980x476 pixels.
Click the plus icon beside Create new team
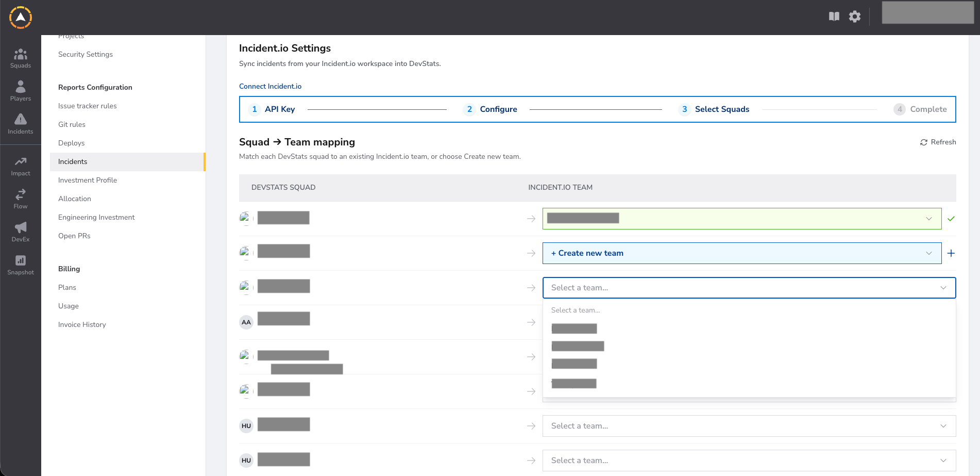point(951,253)
